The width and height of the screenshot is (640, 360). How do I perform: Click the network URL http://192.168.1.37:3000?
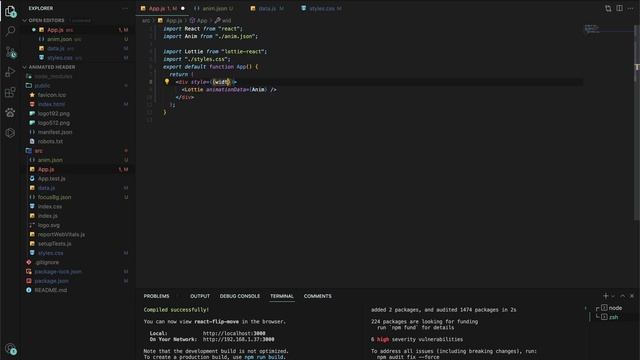(238, 339)
